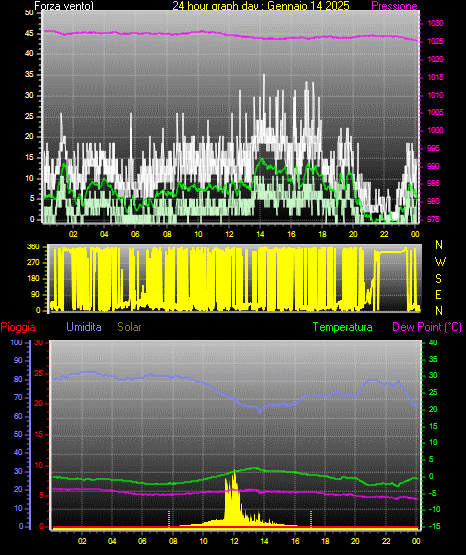Click hour 22 on wind chart time axis
Image resolution: width=466 pixels, height=555 pixels.
click(384, 234)
